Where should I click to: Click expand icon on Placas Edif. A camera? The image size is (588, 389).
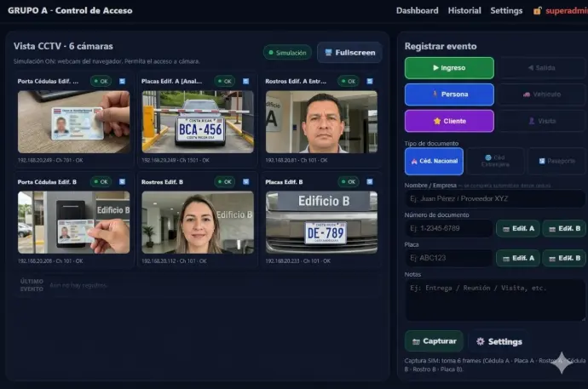(246, 82)
